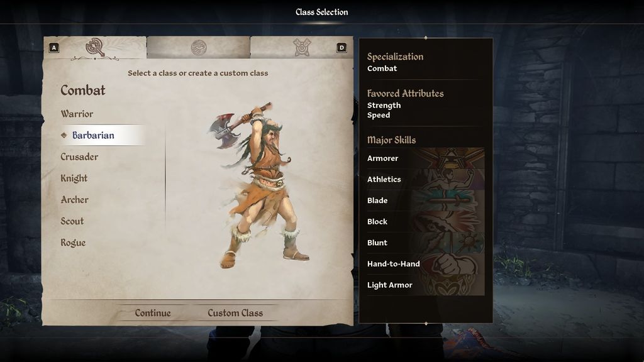Click the A key previous-tab icon
This screenshot has height=362, width=644.
54,48
